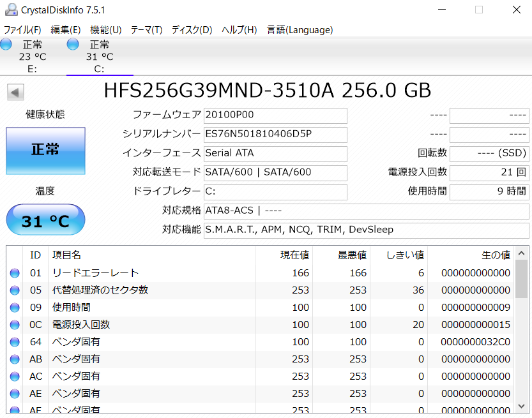This screenshot has height=418, width=532.
Task: Click the previous disk arrow button
Action: click(15, 92)
